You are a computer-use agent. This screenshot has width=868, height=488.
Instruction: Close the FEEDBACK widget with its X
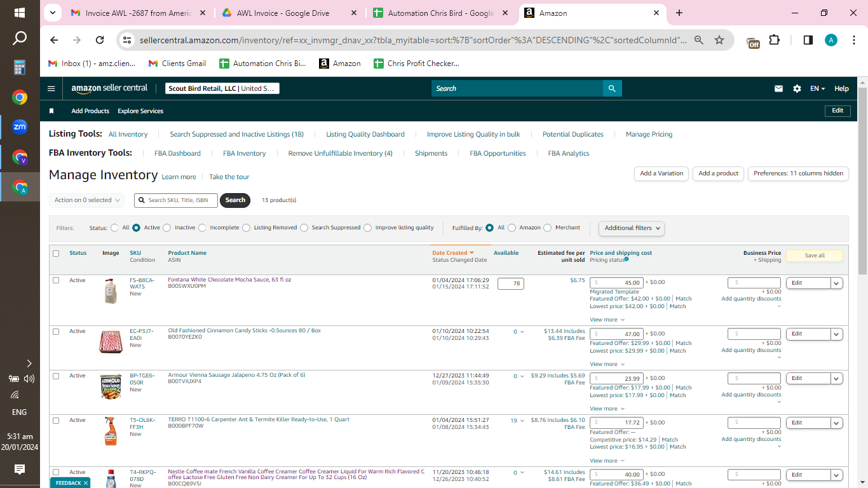pos(86,484)
